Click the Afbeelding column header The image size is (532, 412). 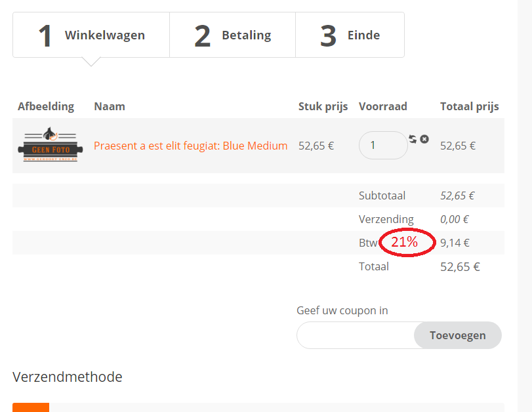tap(46, 106)
